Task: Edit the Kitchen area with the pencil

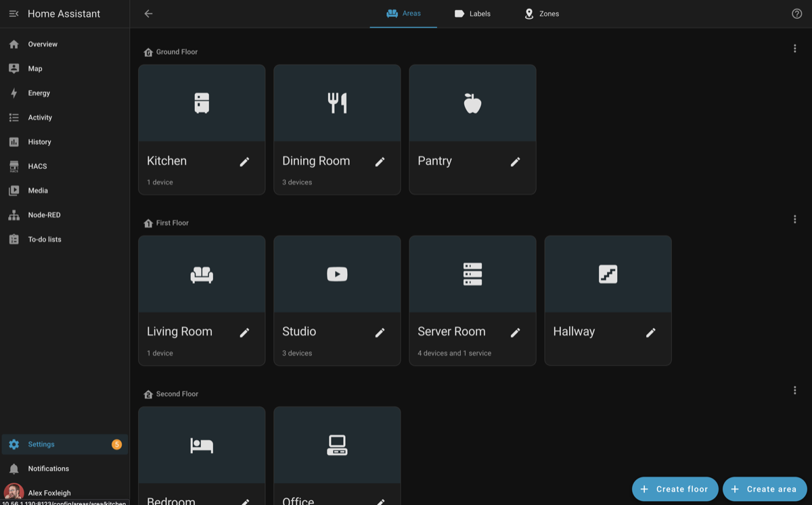Action: [244, 162]
